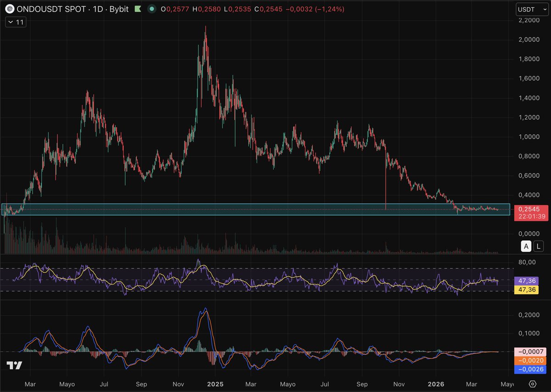The height and width of the screenshot is (392, 551).
Task: Click the 2,0000 level on price axis
Action: click(x=529, y=39)
